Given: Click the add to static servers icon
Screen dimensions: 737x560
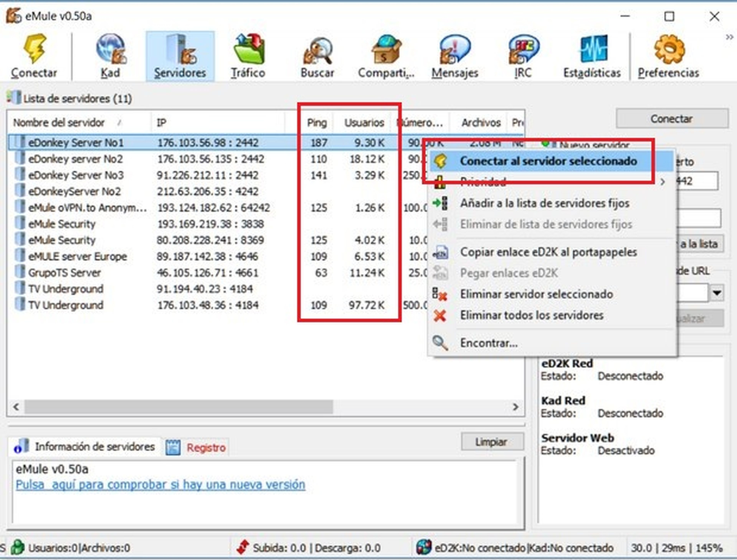Looking at the screenshot, I should [440, 203].
